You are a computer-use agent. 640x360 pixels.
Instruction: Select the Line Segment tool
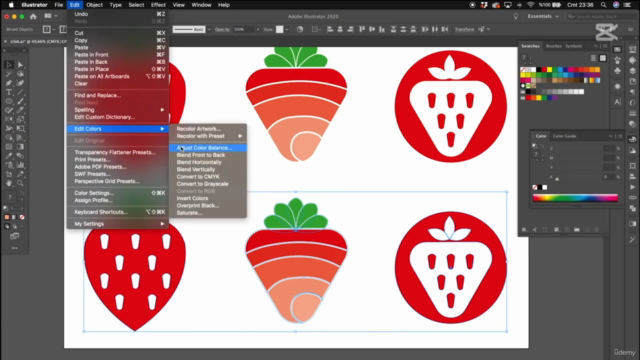point(20,92)
